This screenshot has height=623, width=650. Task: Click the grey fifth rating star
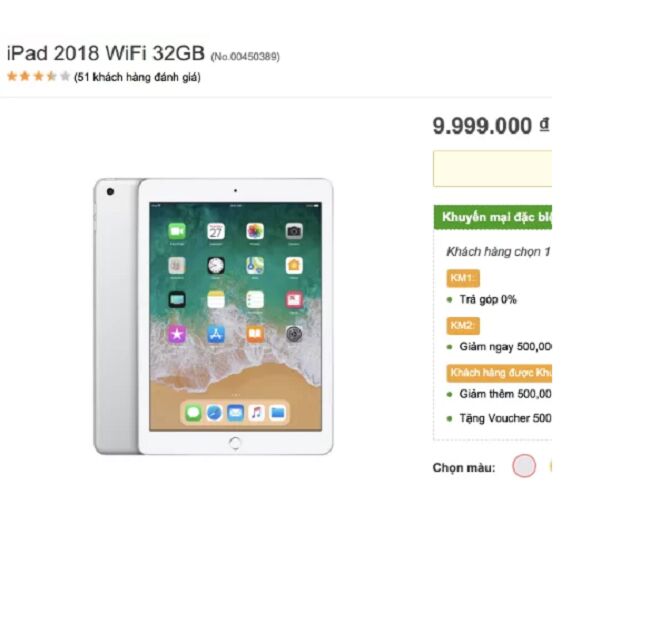65,76
